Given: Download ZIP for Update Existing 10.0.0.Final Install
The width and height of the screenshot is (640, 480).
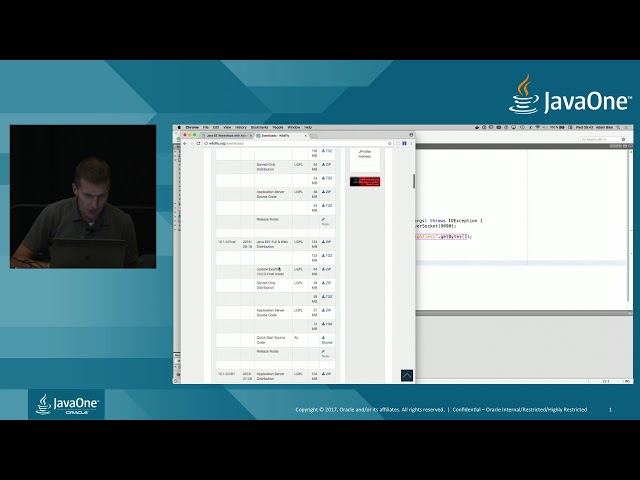Looking at the screenshot, I should (327, 269).
